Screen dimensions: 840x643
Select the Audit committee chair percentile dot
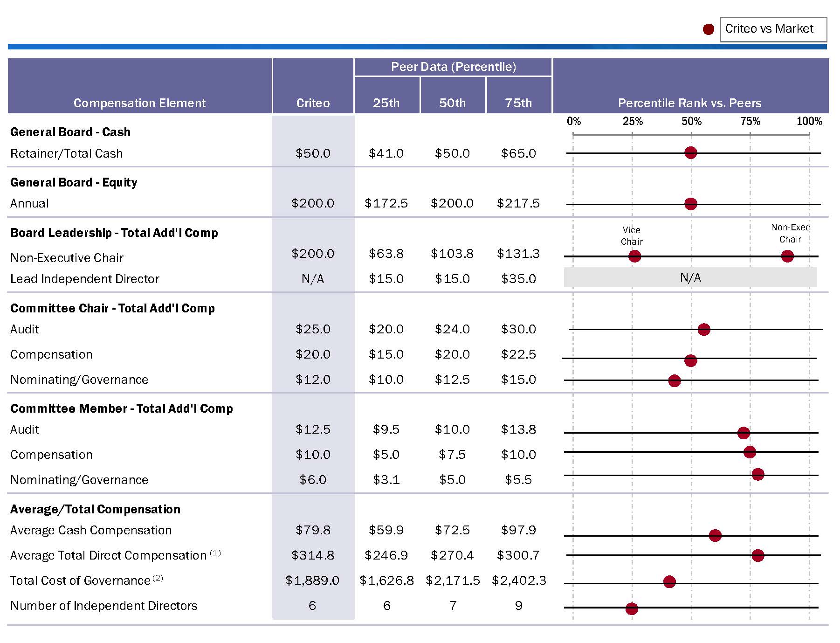click(705, 329)
